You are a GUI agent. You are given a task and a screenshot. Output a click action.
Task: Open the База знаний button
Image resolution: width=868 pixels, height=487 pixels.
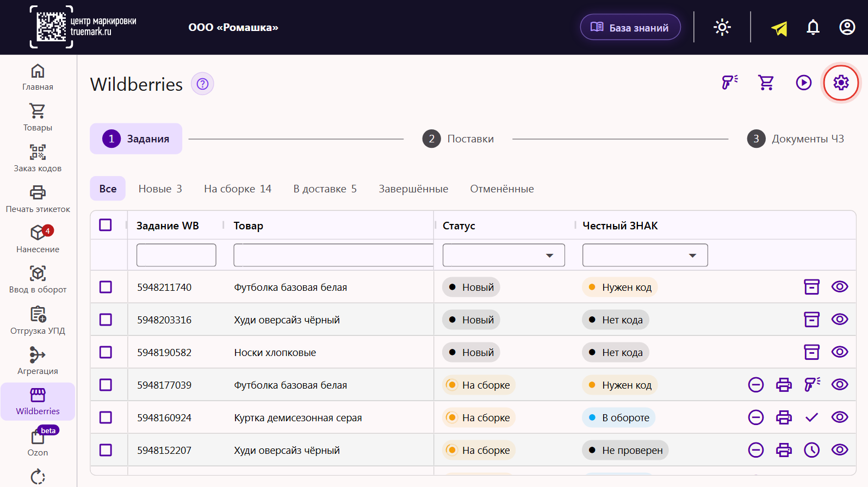click(630, 27)
